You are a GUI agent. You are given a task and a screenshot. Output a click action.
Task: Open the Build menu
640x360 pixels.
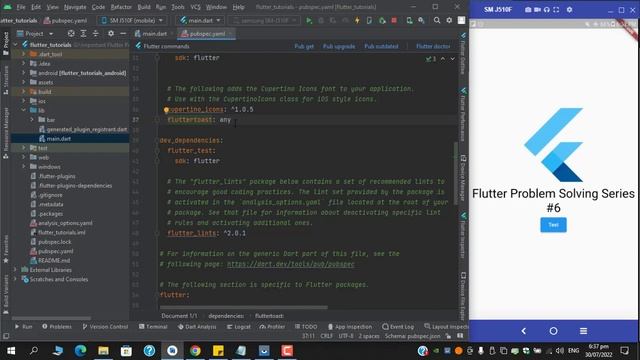click(144, 7)
